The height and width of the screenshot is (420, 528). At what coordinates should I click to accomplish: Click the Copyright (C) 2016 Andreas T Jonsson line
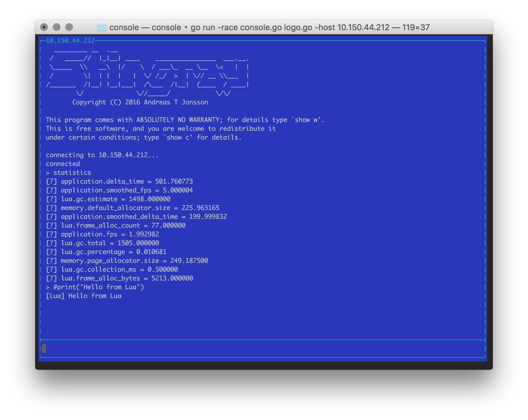click(x=140, y=102)
